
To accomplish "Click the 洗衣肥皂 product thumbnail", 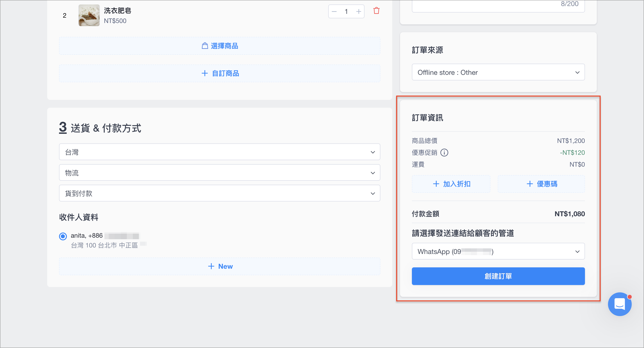I will pos(89,15).
